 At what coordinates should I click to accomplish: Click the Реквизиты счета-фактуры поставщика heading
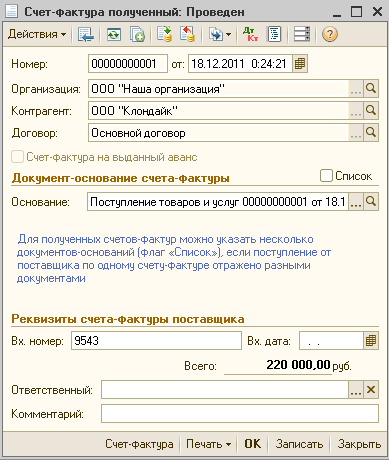(x=128, y=319)
